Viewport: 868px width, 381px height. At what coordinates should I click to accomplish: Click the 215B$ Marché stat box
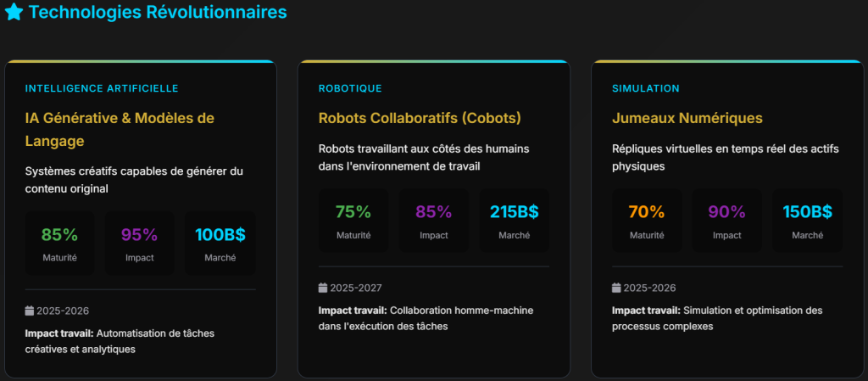(514, 221)
